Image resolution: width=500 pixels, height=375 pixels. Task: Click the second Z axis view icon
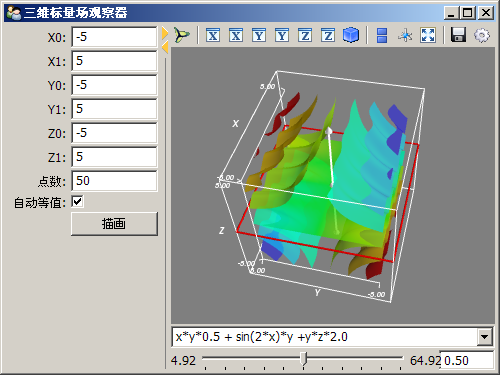[328, 35]
